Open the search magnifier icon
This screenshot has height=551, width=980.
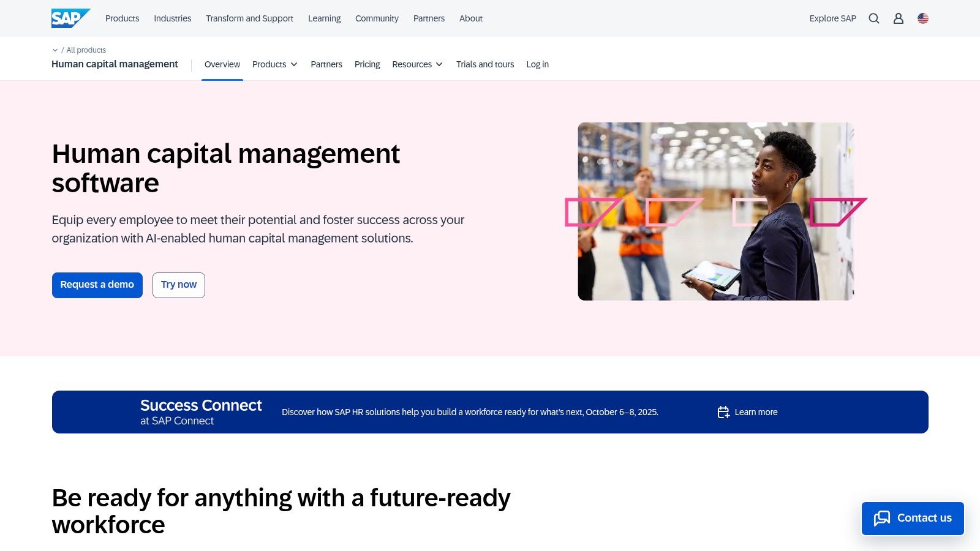pyautogui.click(x=874, y=18)
